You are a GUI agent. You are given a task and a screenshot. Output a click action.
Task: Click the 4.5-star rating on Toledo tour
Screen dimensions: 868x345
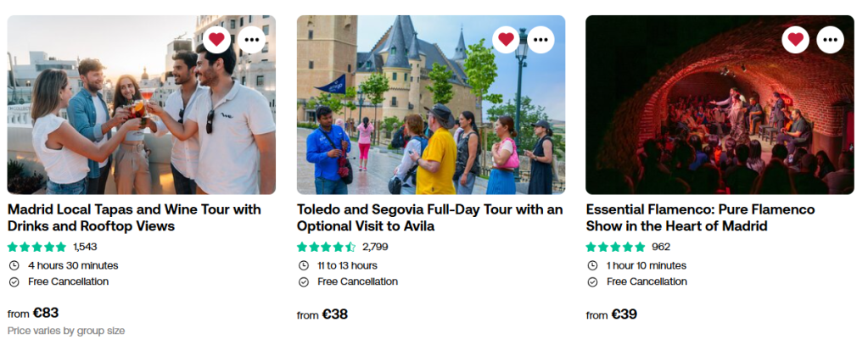pos(327,247)
